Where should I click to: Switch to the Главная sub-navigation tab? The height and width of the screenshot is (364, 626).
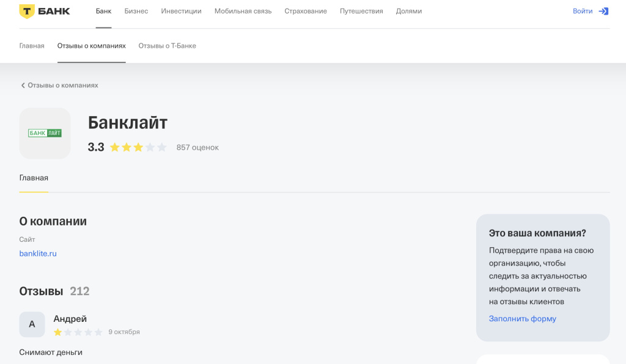coord(32,46)
